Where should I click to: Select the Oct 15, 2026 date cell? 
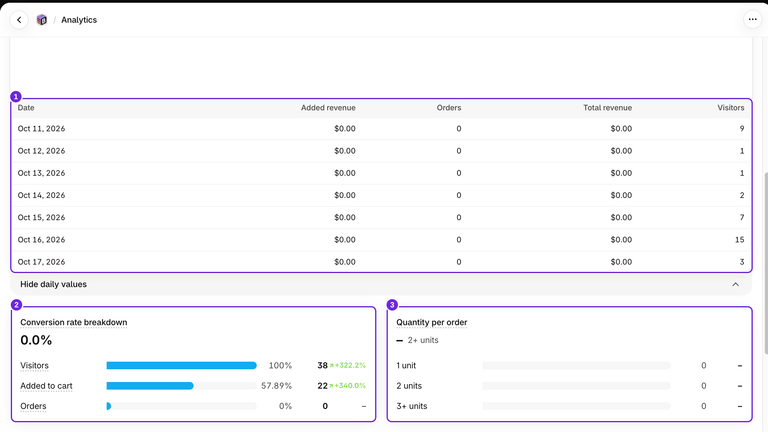(x=41, y=217)
